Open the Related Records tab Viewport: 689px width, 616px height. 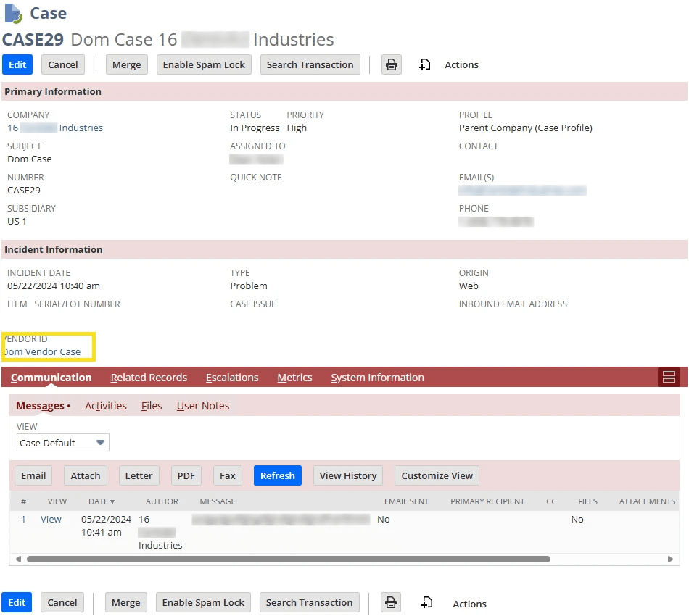(149, 378)
